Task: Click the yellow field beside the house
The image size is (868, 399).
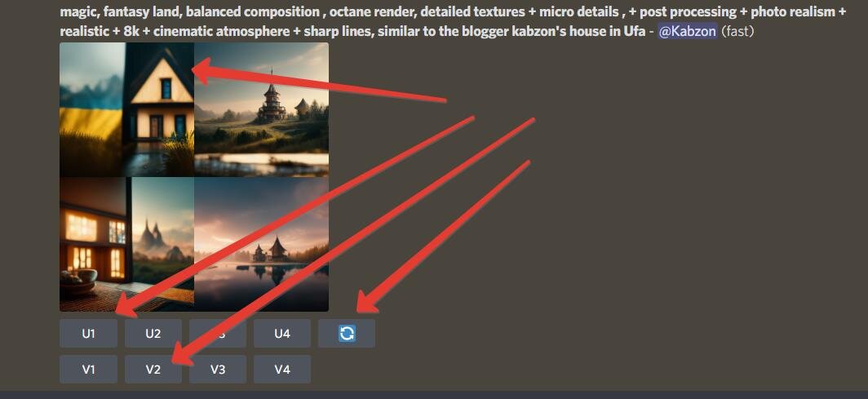Action: (91, 123)
